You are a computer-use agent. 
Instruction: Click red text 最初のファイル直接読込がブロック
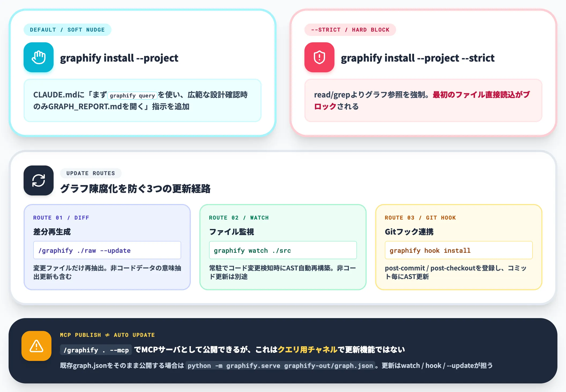[422, 100]
